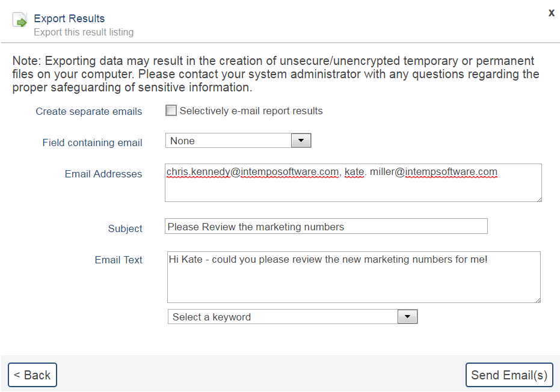Click the exporting data safeguard note text

pyautogui.click(x=275, y=74)
